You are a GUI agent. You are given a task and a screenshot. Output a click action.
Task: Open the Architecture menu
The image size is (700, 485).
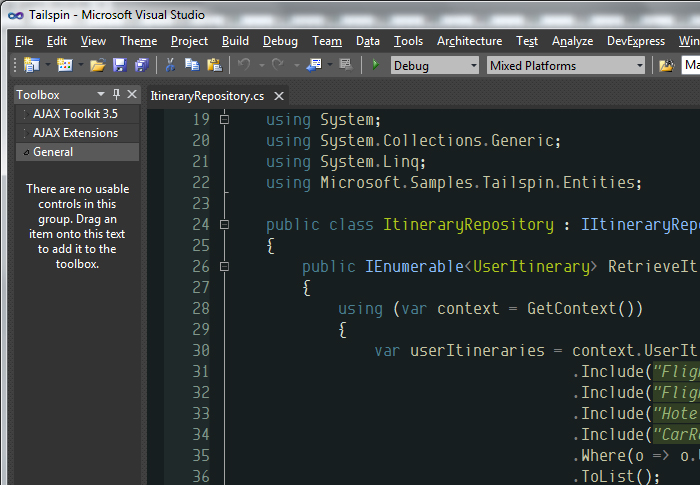tap(469, 41)
